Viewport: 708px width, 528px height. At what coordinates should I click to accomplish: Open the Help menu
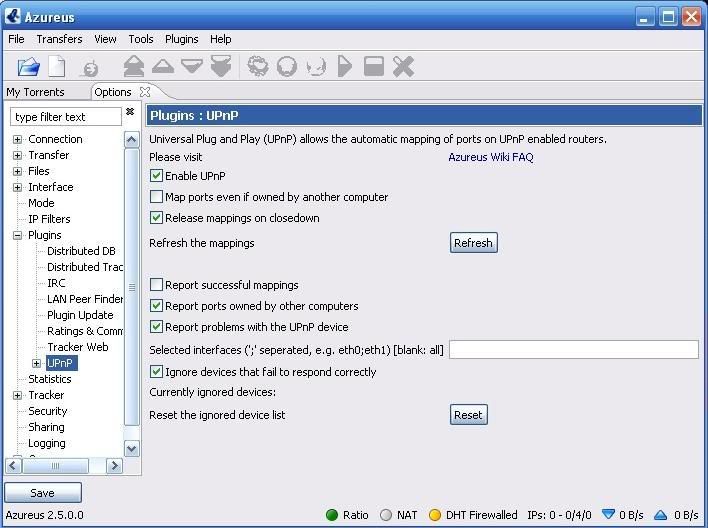tap(220, 39)
